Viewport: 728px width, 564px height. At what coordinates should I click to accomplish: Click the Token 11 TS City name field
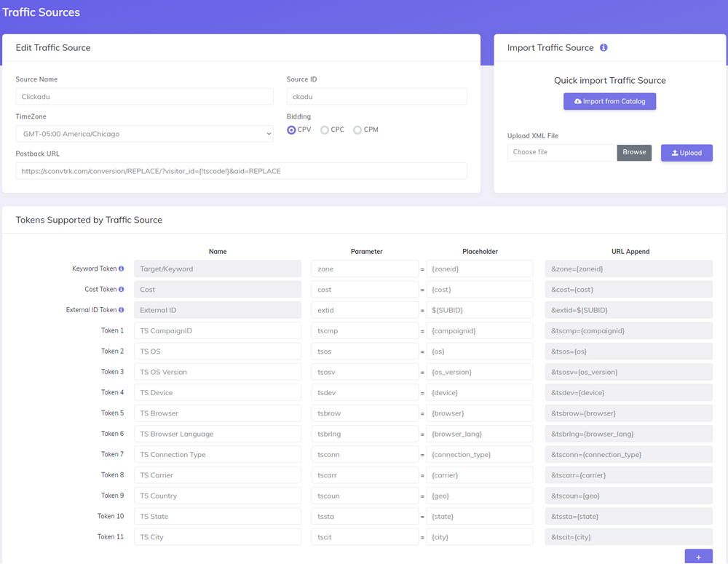tap(218, 537)
